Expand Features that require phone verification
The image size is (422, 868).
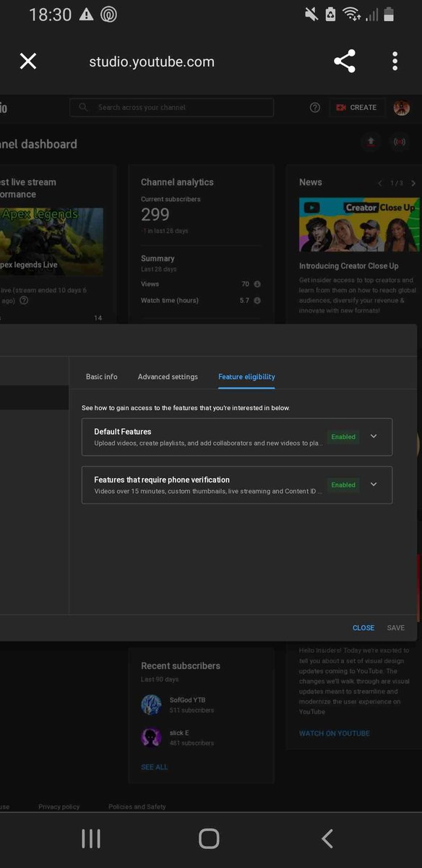[374, 484]
